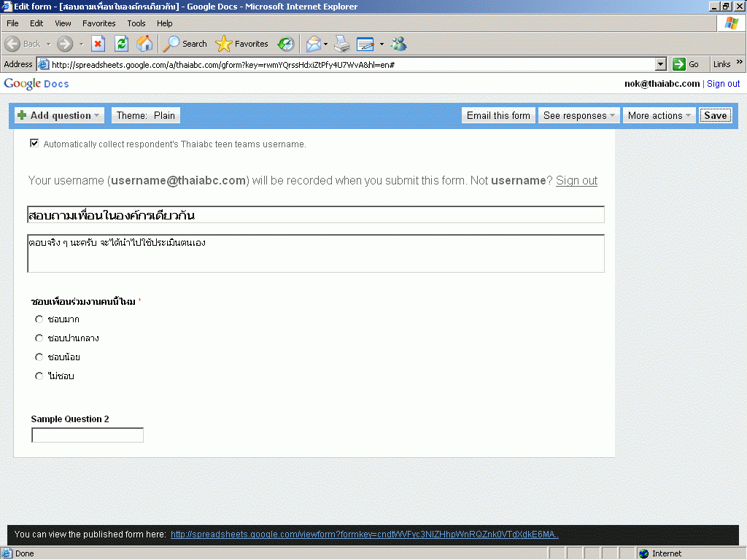Viewport: 747px width, 560px height.
Task: Select the ไม่ชอบ radio option
Action: coord(39,376)
